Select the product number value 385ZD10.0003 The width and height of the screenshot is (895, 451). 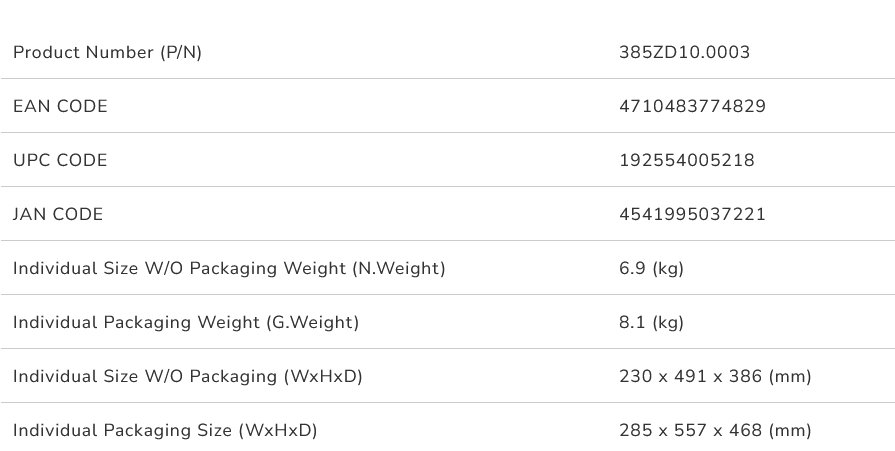pyautogui.click(x=684, y=52)
